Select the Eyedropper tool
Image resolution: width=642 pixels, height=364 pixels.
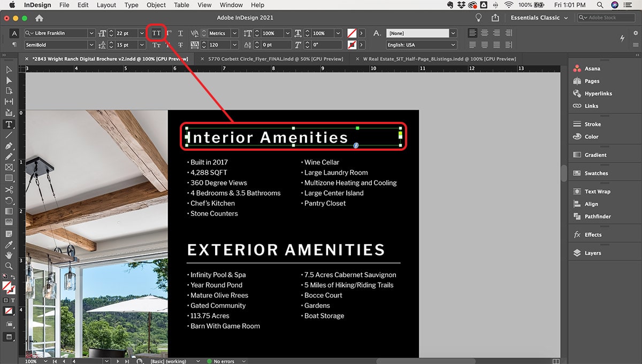click(x=9, y=245)
